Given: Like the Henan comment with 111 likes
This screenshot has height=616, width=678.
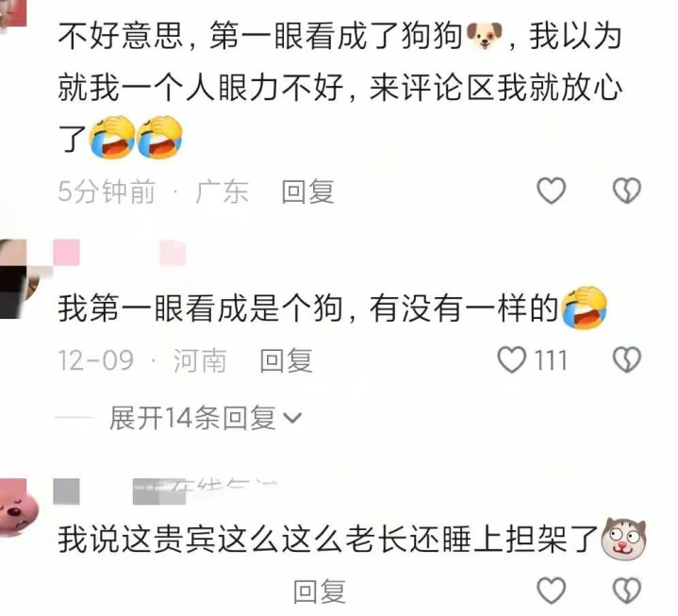Looking at the screenshot, I should [x=512, y=359].
